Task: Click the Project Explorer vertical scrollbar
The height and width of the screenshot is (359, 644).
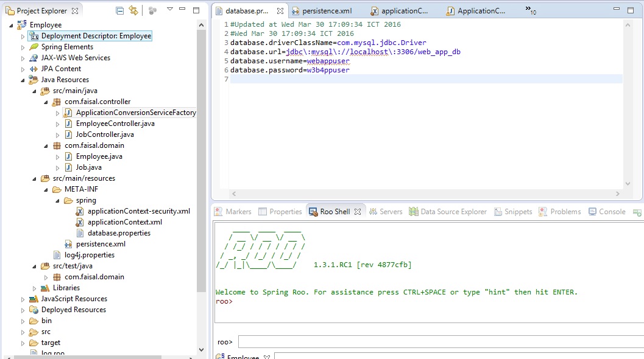Action: point(201,162)
